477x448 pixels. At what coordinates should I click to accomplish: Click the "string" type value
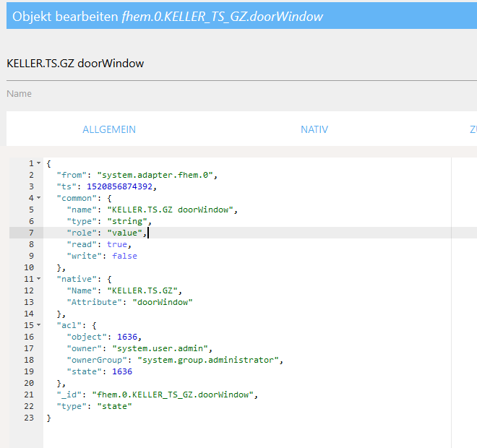point(127,221)
